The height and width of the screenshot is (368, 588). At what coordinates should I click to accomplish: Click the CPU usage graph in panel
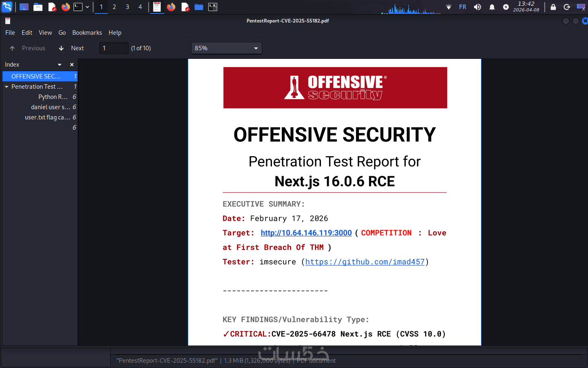[x=411, y=8]
